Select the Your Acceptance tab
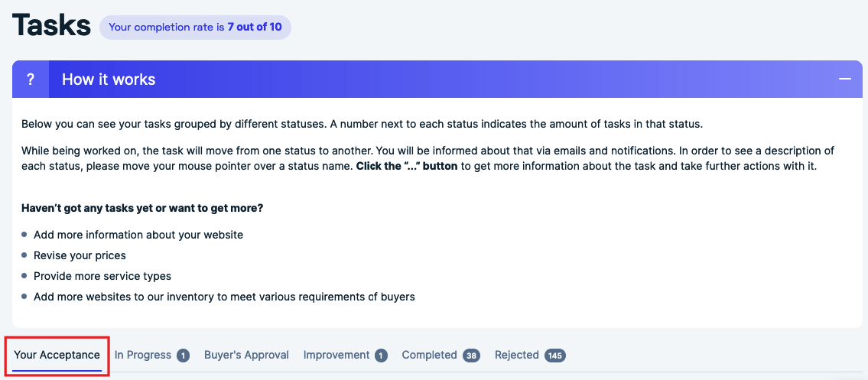 point(57,355)
